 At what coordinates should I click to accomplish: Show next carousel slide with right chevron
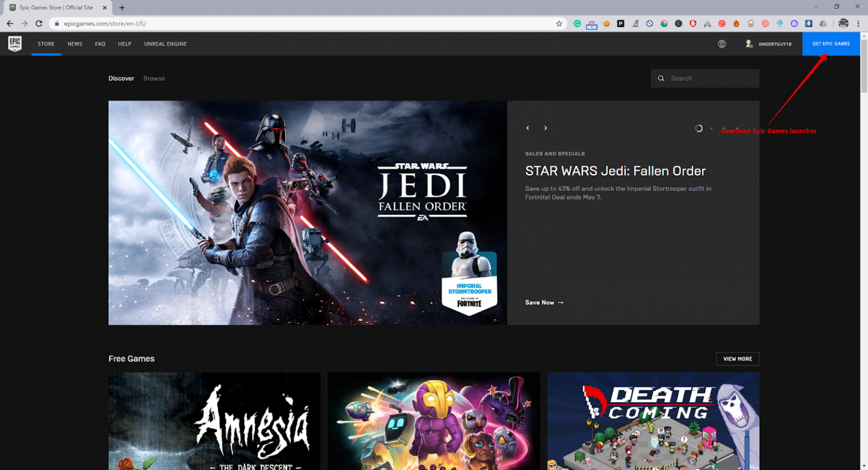pos(545,128)
